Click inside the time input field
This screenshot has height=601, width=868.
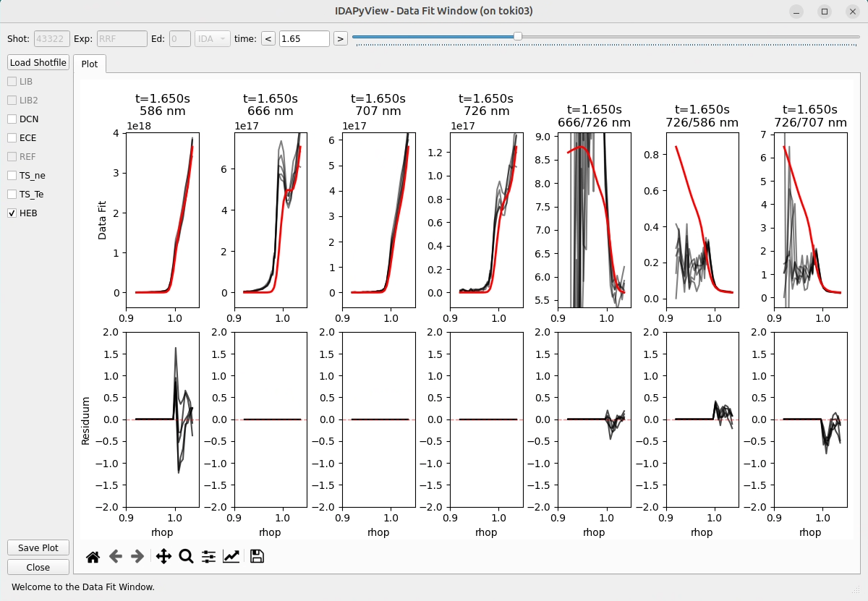click(304, 38)
